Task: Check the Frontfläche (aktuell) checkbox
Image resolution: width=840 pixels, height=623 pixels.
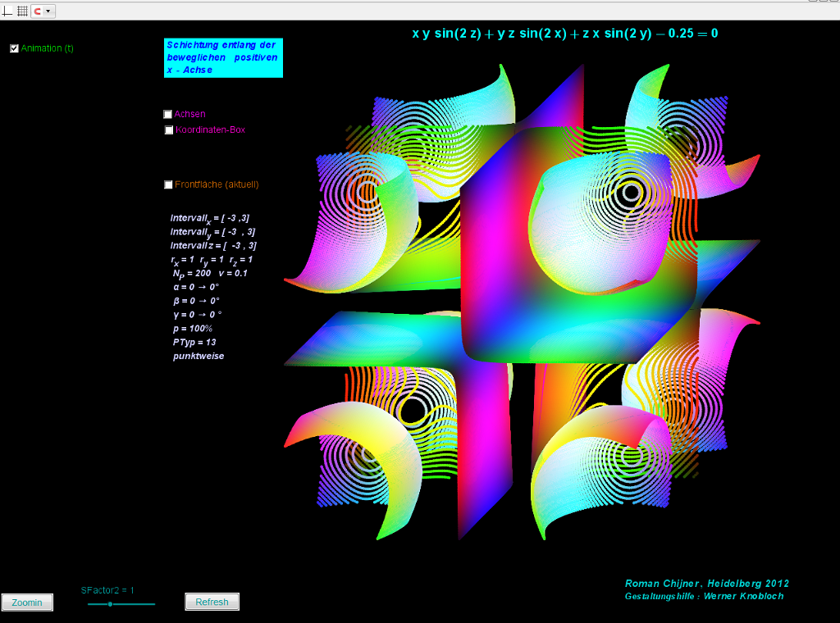Action: (169, 184)
